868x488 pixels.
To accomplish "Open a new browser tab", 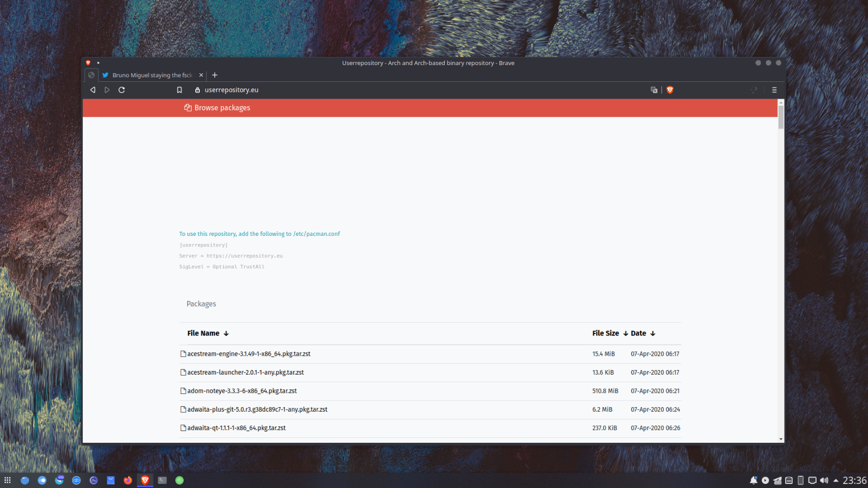I will coord(215,75).
